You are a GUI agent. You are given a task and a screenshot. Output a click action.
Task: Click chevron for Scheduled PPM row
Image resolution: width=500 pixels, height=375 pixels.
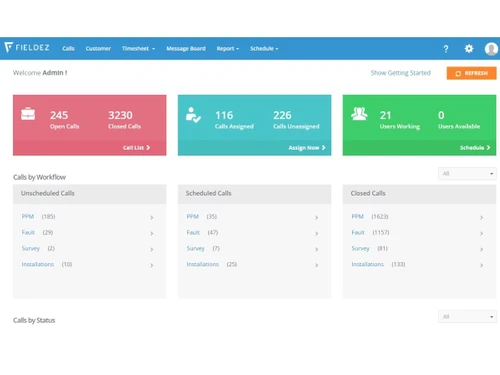[x=317, y=217]
